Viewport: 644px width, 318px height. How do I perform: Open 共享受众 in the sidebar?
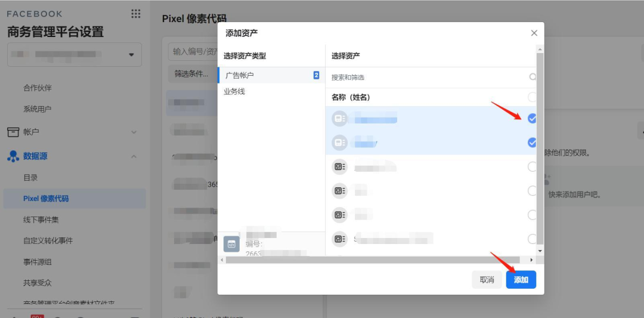pyautogui.click(x=38, y=283)
